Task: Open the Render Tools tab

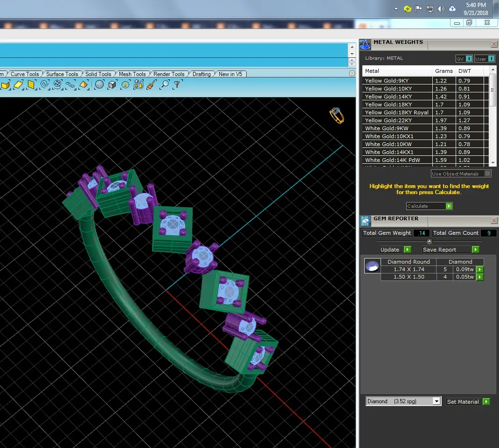Action: point(169,74)
